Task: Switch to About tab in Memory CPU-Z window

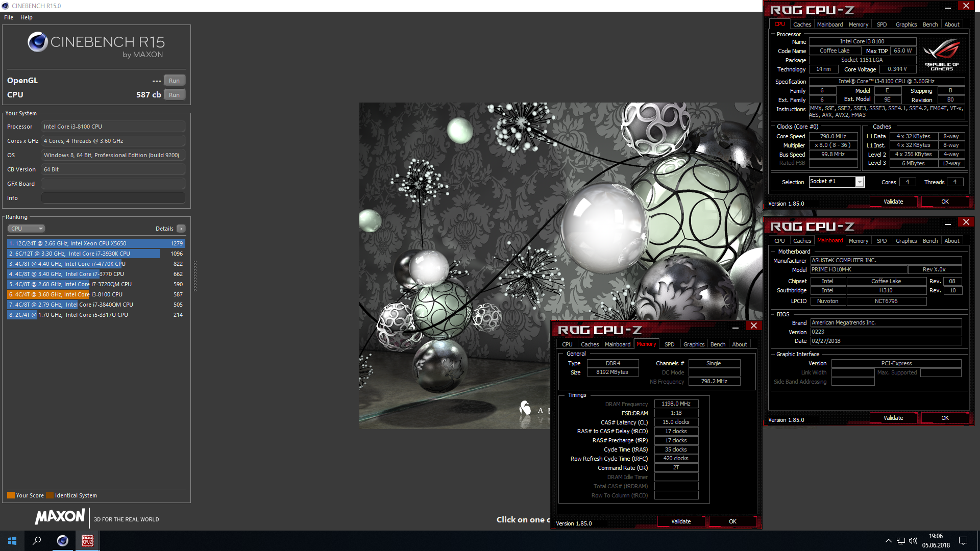Action: tap(740, 344)
